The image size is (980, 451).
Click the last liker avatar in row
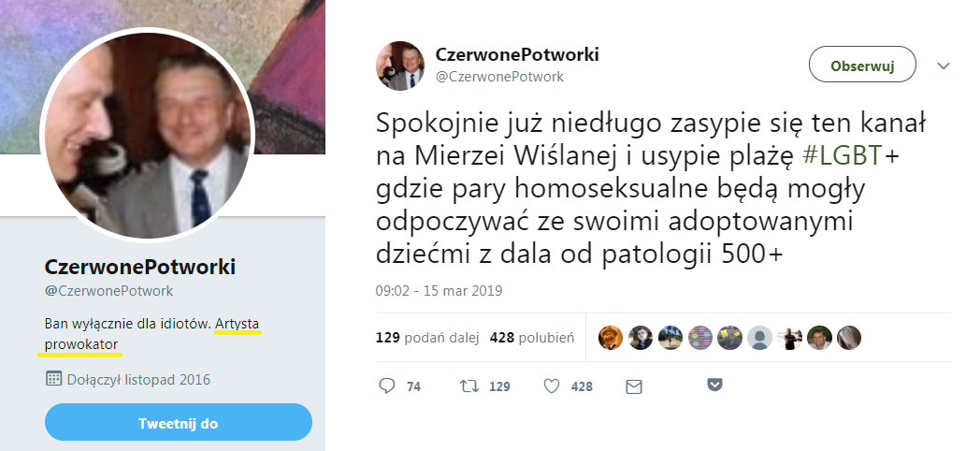(x=849, y=338)
